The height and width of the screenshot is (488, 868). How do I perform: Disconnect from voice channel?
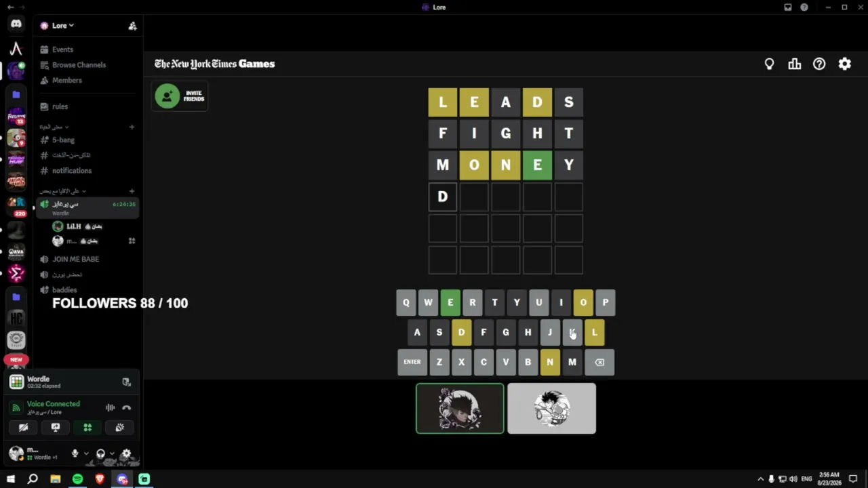pyautogui.click(x=126, y=407)
